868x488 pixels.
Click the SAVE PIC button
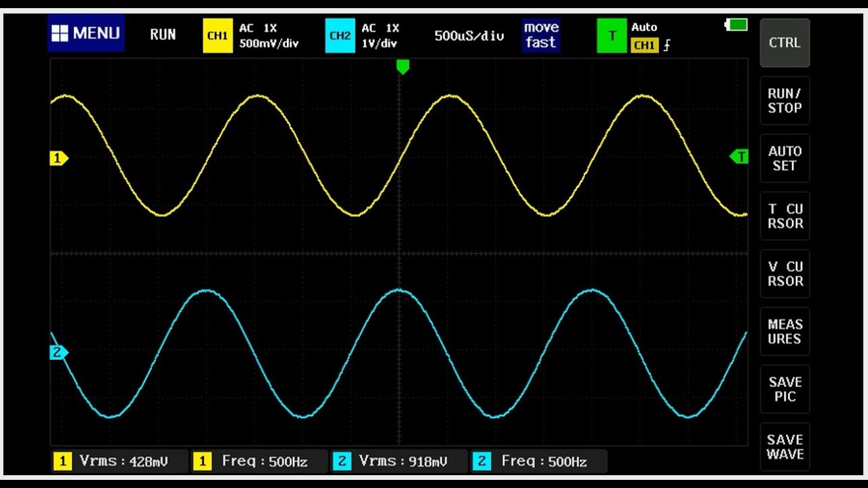[x=785, y=389]
